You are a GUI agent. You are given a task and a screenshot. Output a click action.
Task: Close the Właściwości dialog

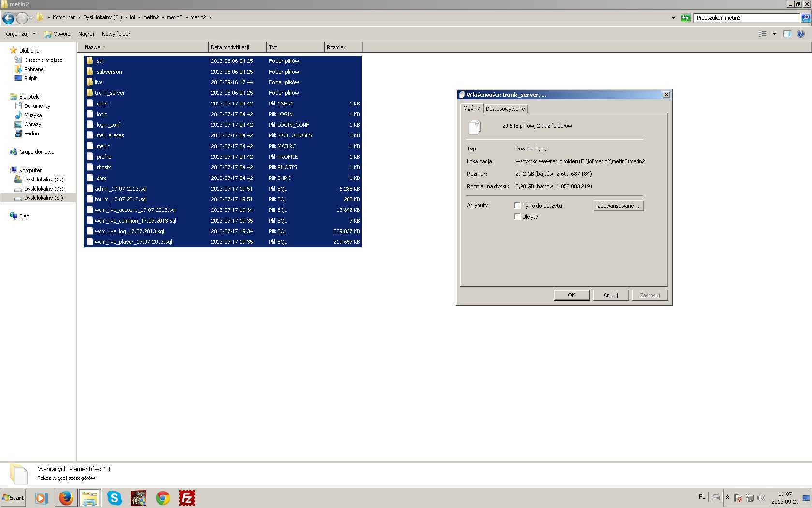click(666, 95)
